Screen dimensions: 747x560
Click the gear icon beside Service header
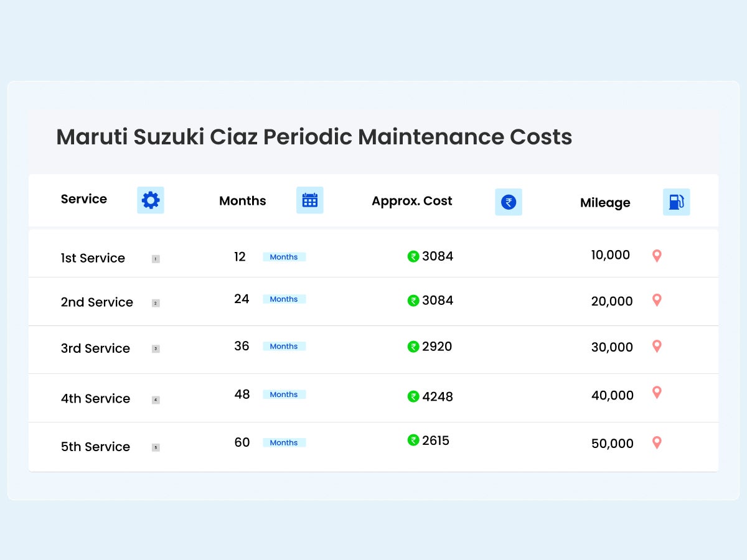point(150,200)
